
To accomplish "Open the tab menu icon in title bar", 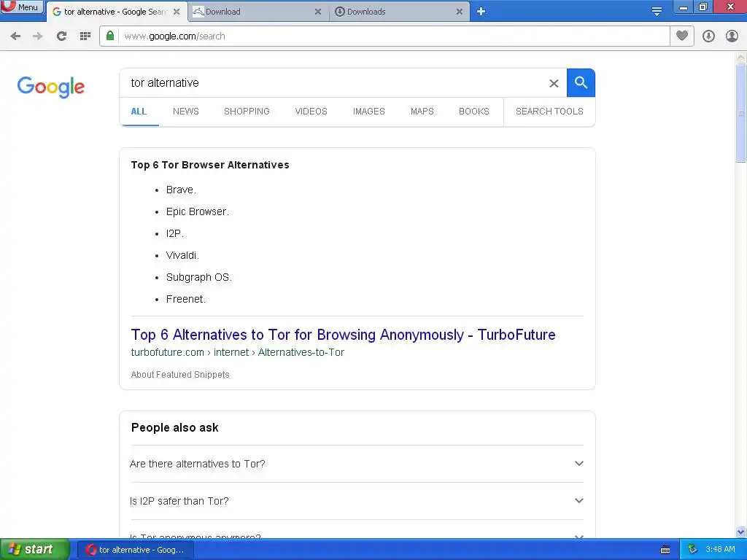I will 657,12.
